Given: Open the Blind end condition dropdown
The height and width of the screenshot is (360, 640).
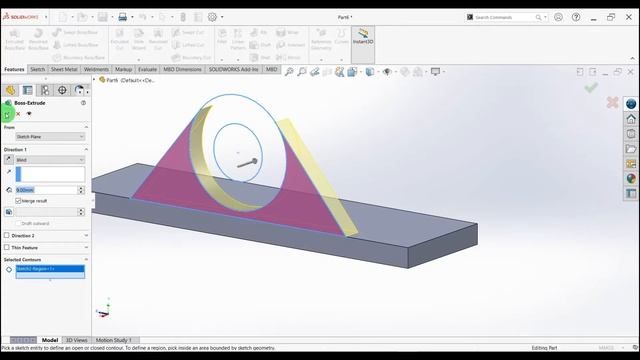Looking at the screenshot, I should (50, 160).
